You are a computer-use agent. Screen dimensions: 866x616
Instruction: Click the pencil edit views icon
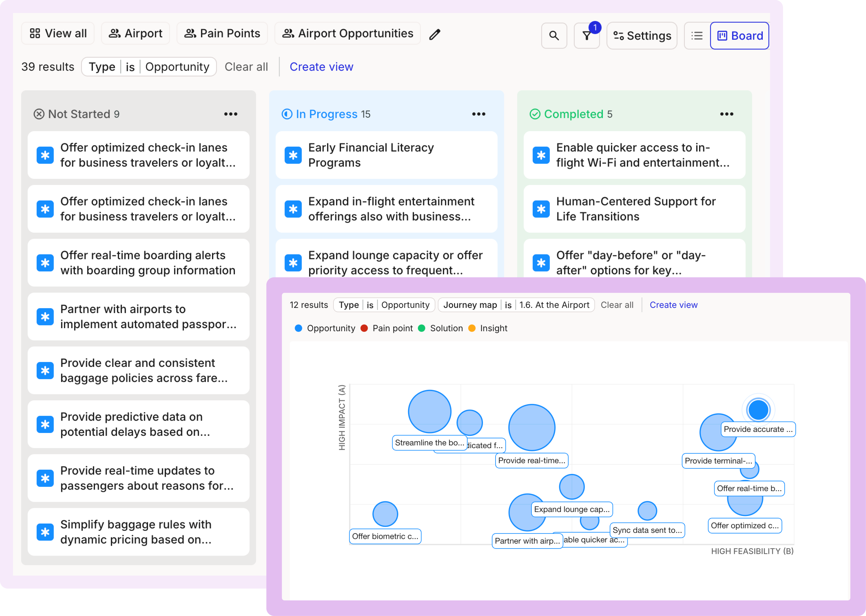click(x=435, y=34)
